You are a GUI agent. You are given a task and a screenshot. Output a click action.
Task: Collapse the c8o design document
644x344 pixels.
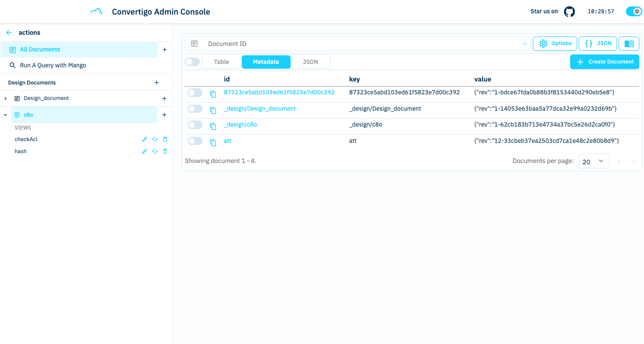6,115
